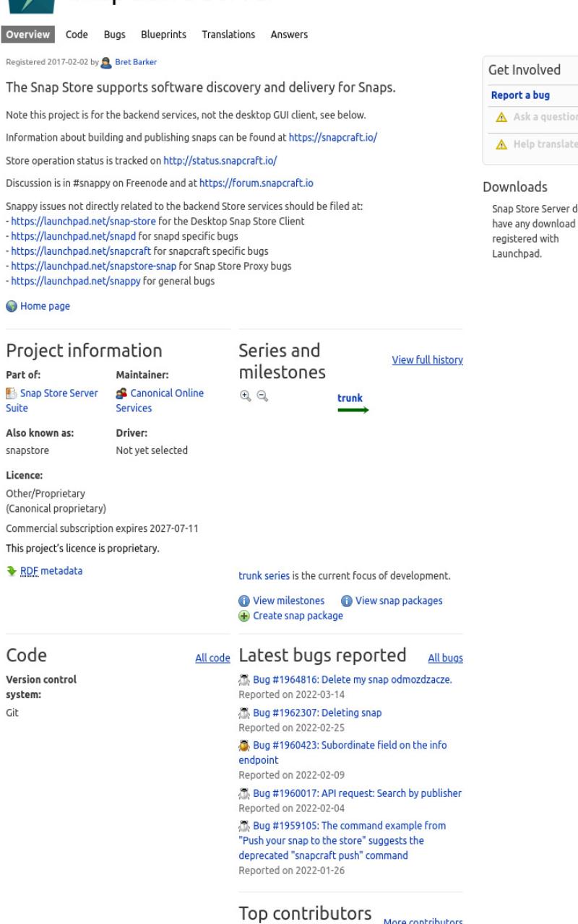Click the Bret Barker person icon
Image resolution: width=578 pixels, height=924 pixels.
[107, 62]
